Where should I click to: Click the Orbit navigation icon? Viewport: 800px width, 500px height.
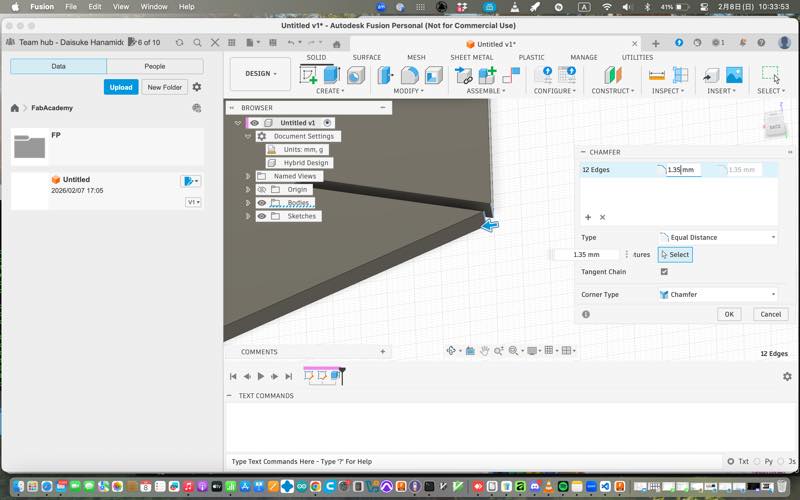point(451,351)
